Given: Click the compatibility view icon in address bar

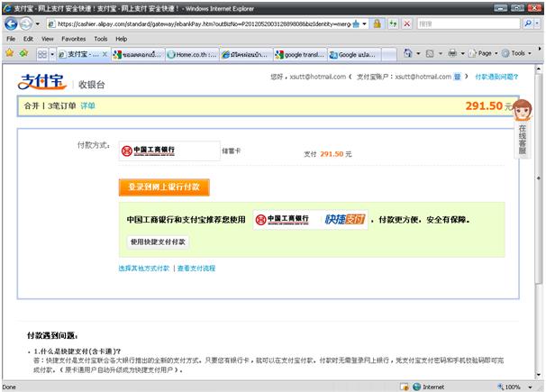Looking at the screenshot, I should point(356,24).
